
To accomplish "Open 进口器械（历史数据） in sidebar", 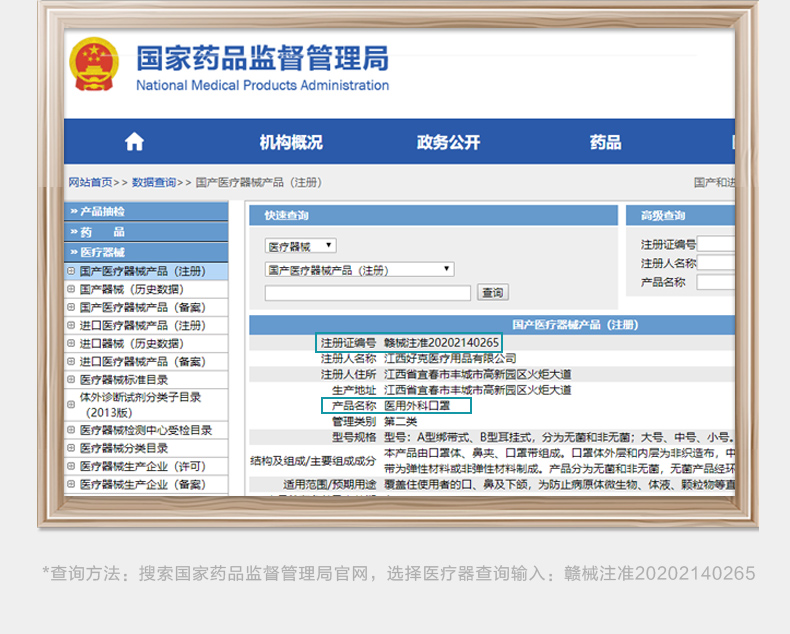I will (x=131, y=343).
